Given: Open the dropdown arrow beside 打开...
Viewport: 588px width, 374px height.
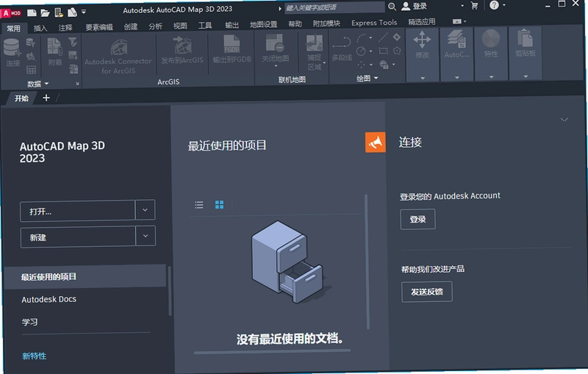Looking at the screenshot, I should coord(145,210).
